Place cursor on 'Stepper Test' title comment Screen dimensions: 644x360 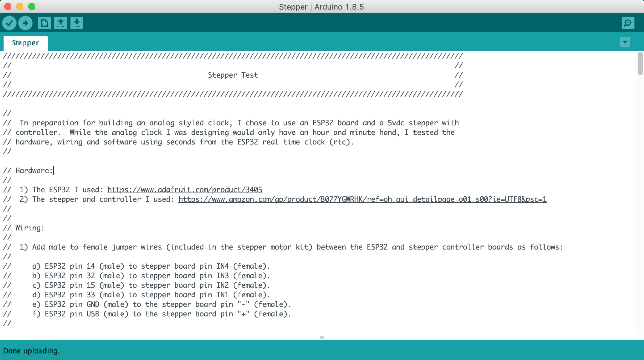point(233,75)
